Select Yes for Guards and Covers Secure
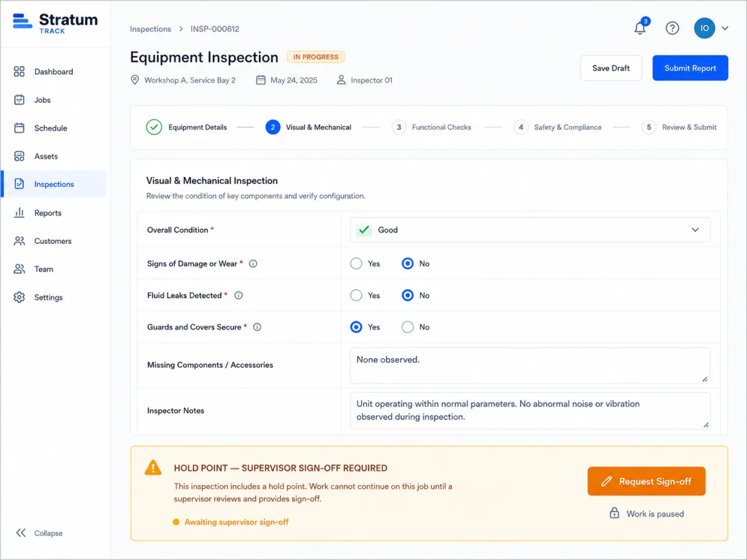747x560 pixels. click(356, 327)
